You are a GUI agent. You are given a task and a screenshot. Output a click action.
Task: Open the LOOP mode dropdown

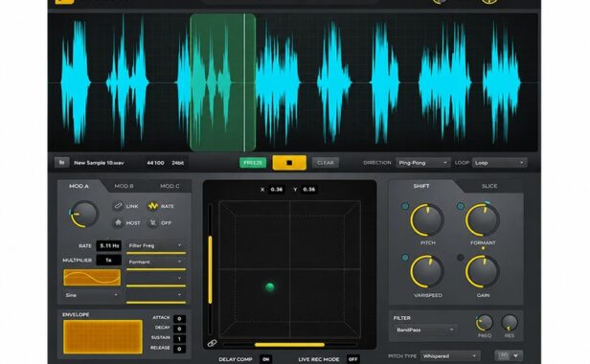499,163
